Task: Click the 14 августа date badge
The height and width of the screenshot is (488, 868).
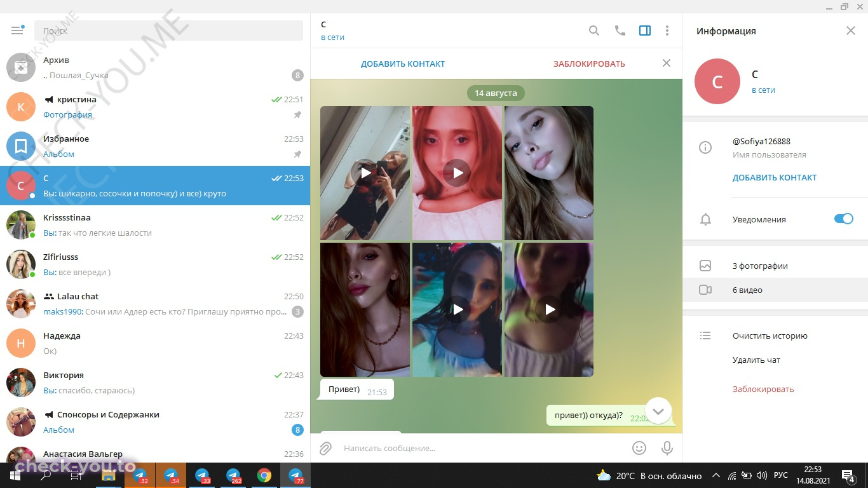Action: click(x=496, y=93)
